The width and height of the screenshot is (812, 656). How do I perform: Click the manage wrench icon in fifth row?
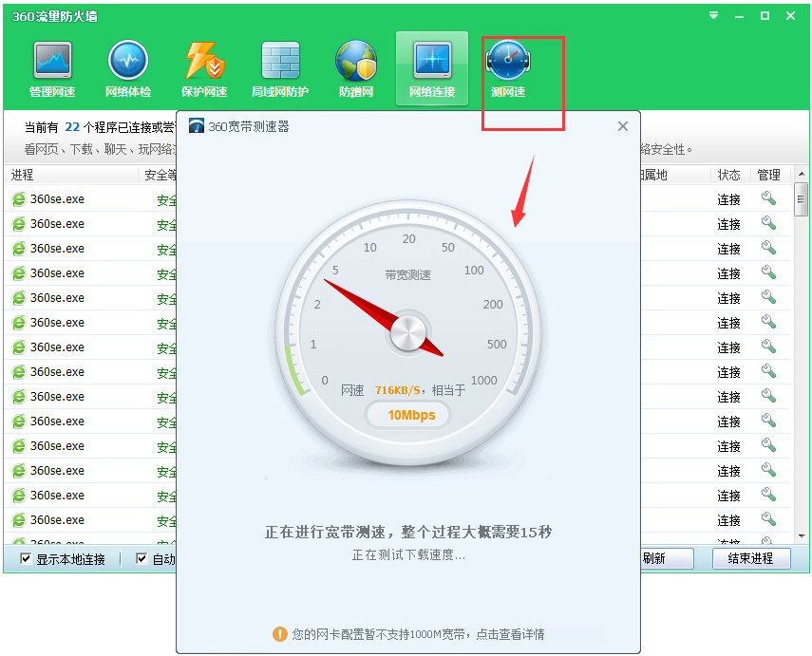(768, 297)
